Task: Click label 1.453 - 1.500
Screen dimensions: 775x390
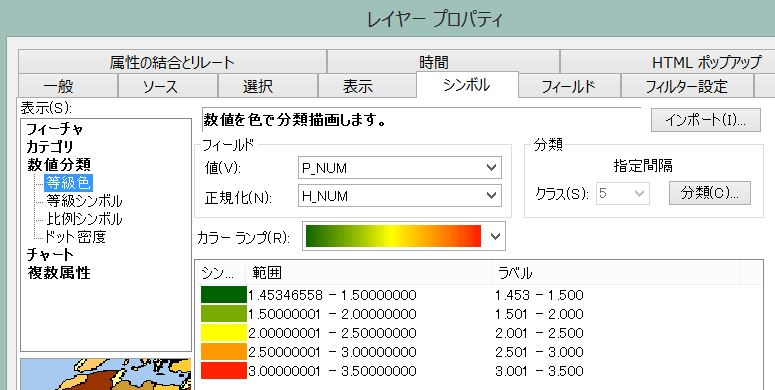Action: [x=539, y=295]
